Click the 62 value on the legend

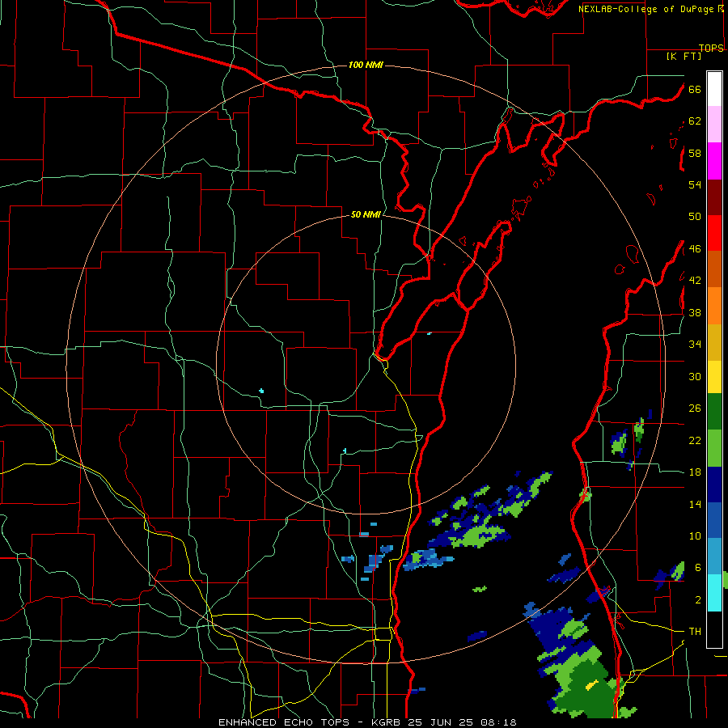(x=695, y=121)
